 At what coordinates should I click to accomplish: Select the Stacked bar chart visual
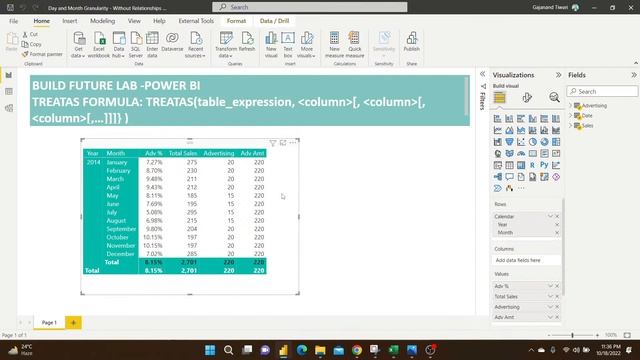click(498, 119)
